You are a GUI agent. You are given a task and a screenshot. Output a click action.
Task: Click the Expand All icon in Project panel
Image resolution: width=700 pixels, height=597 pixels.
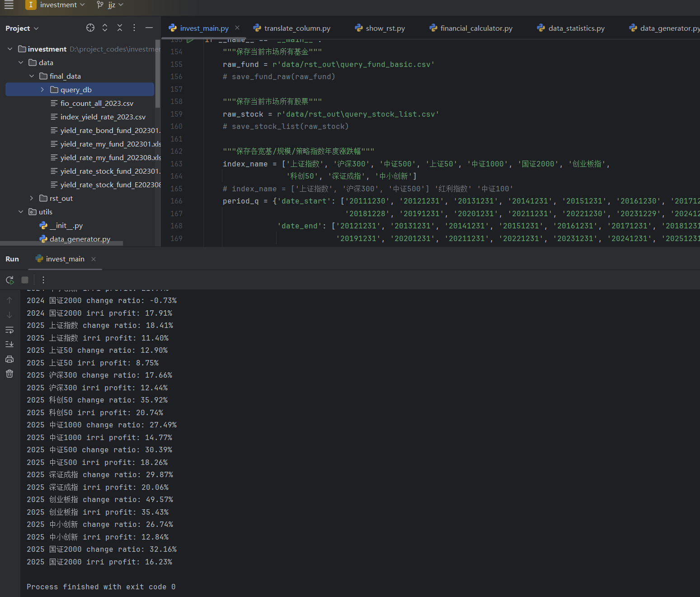coord(105,28)
